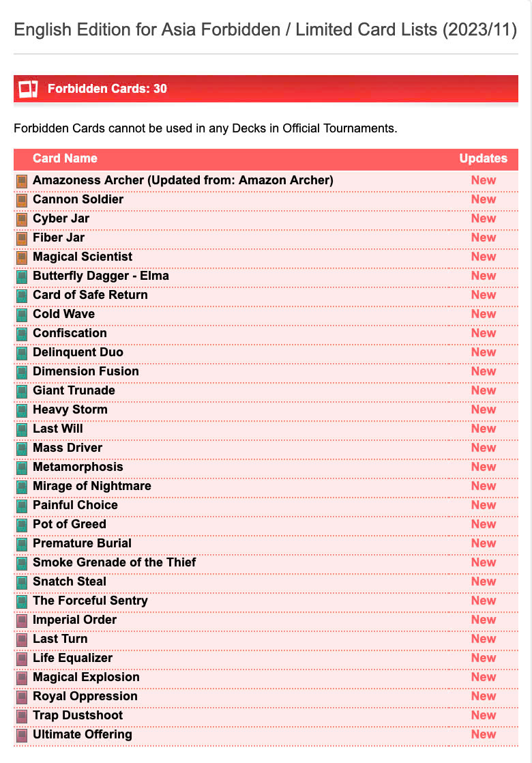The width and height of the screenshot is (532, 763).
Task: Click the trap icon beside Imperial Order
Action: point(22,620)
